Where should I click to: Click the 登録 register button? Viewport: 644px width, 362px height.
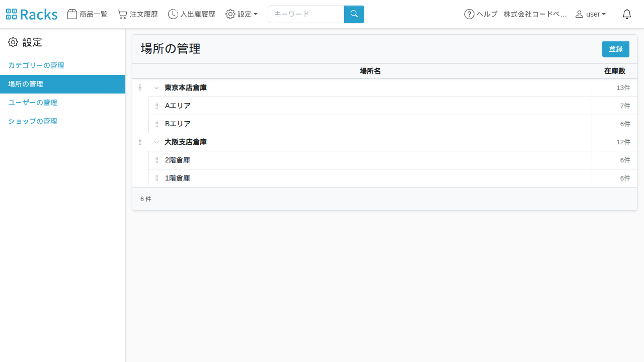[x=616, y=49]
